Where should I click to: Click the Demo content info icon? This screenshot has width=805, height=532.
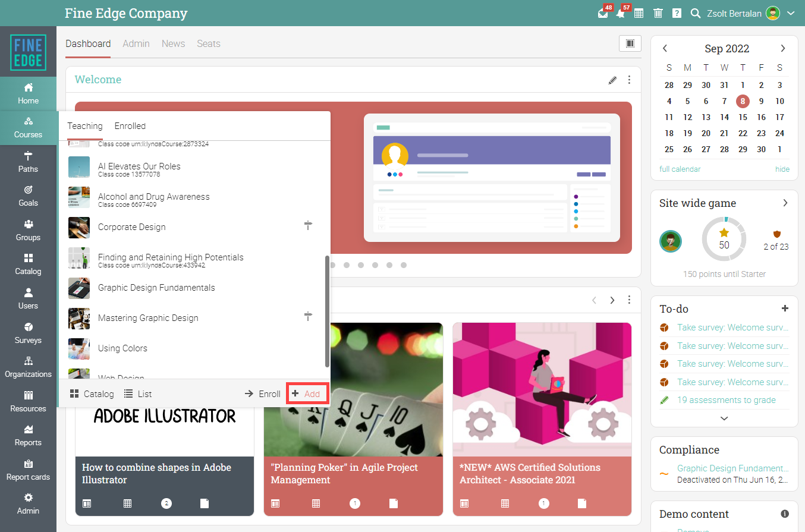pos(785,514)
